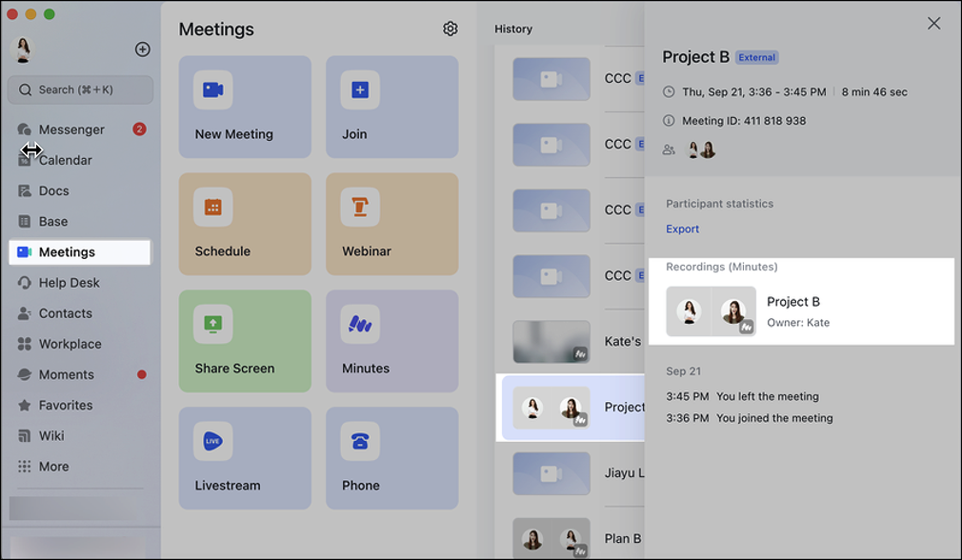Screen dimensions: 962x560
Task: Expand the More sidebar menu
Action: click(53, 467)
